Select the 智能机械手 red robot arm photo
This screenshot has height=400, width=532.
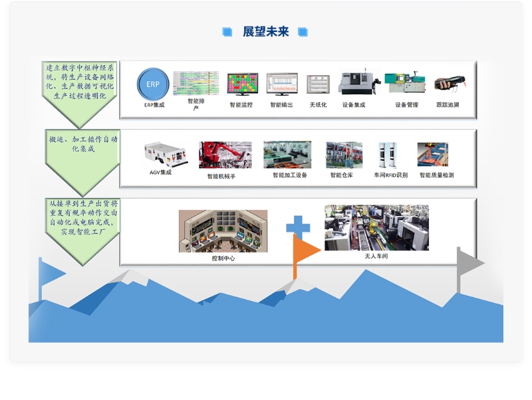225,155
